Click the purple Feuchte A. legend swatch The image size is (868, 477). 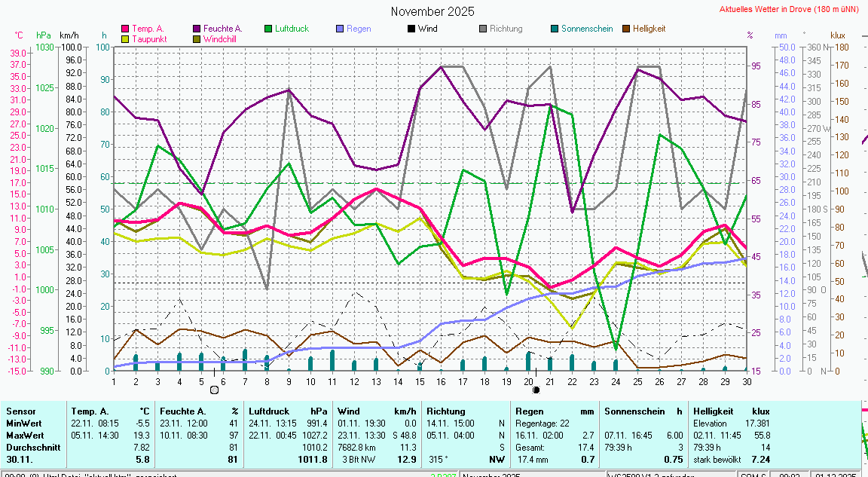pyautogui.click(x=197, y=29)
